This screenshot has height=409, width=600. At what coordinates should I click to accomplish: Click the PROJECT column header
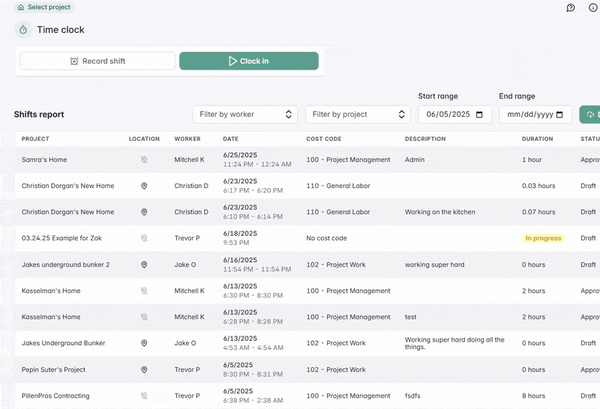coord(35,139)
